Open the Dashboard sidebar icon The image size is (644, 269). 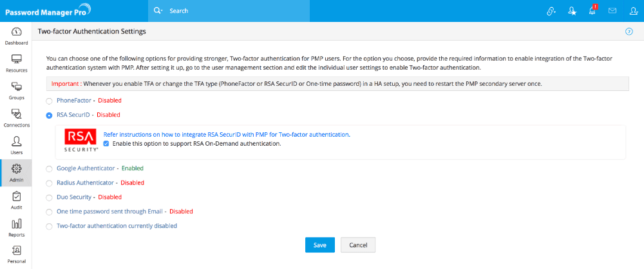click(x=16, y=36)
